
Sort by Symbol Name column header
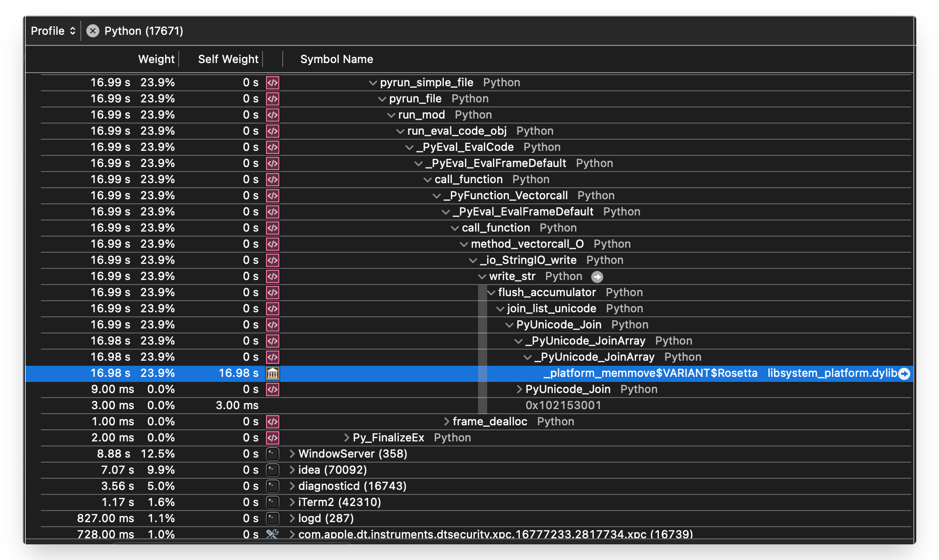point(337,59)
